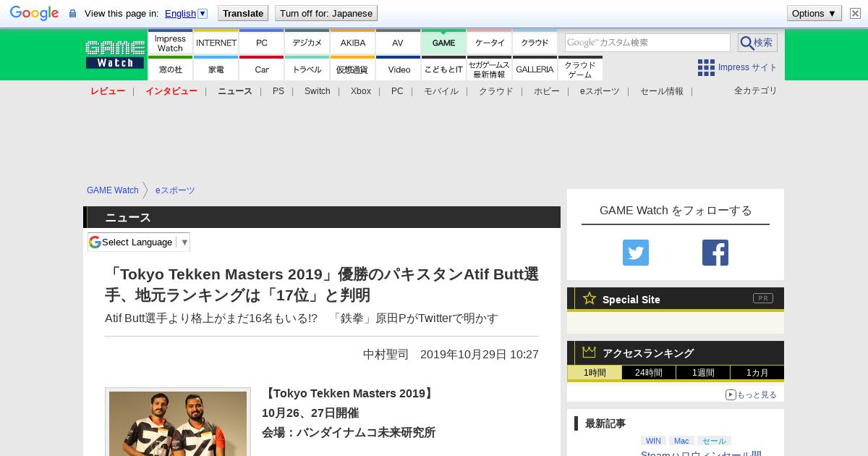Open the セガゲームス最新情報 tab

(x=490, y=69)
